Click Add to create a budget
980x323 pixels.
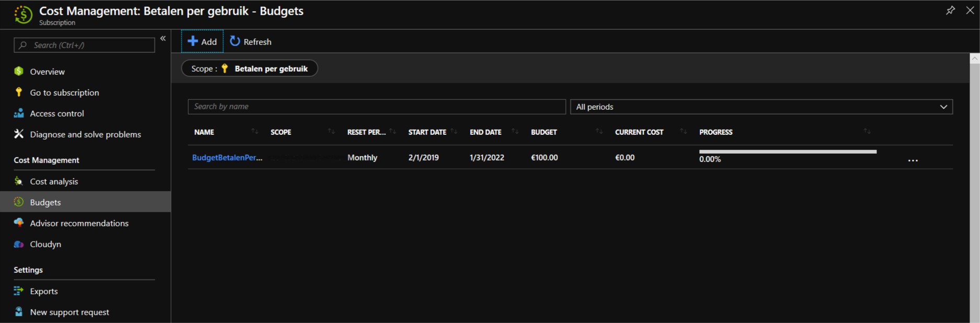(202, 42)
